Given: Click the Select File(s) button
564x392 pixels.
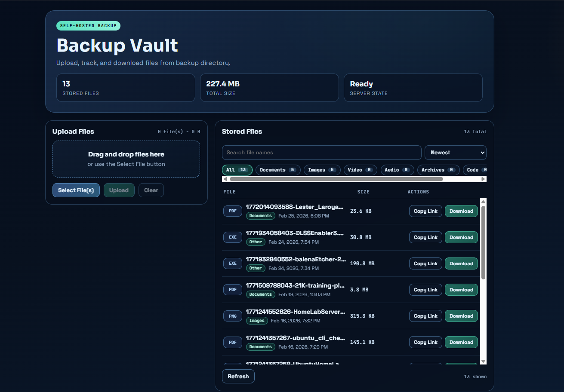Looking at the screenshot, I should (x=76, y=190).
